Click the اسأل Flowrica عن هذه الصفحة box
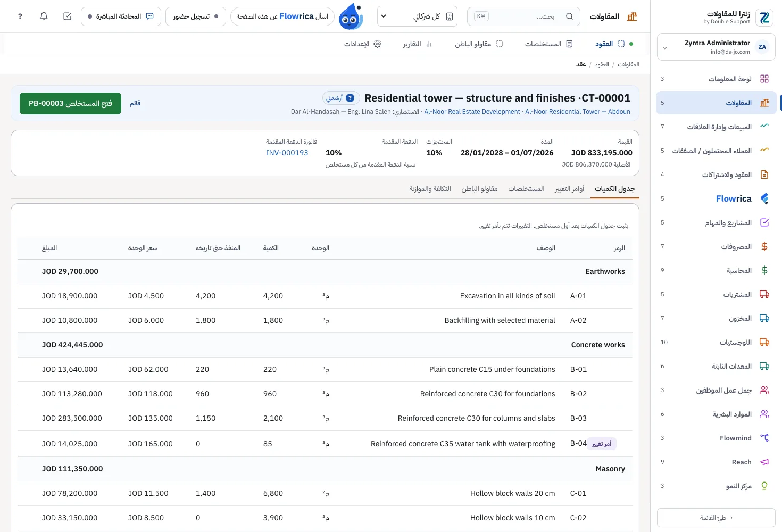 point(282,16)
